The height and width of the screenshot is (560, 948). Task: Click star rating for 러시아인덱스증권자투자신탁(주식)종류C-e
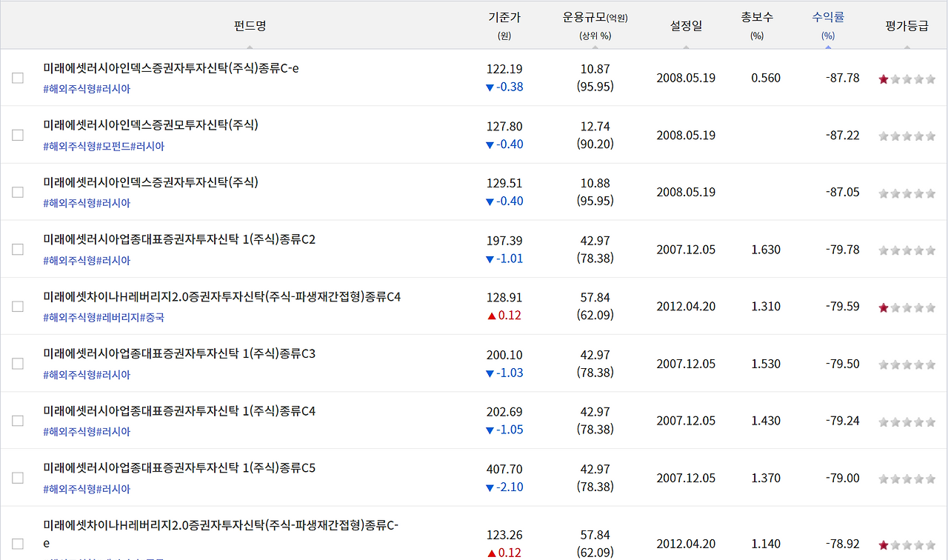[x=907, y=79]
